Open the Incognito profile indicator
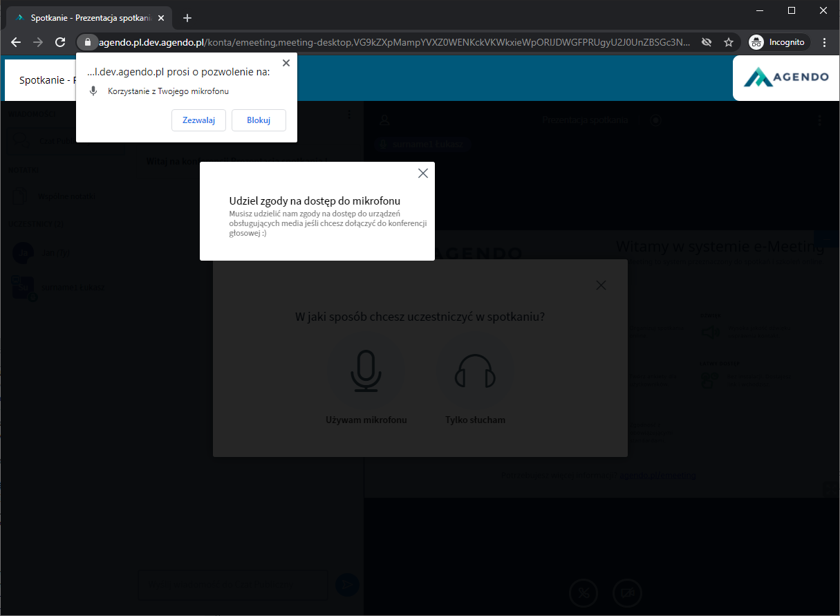 click(778, 42)
